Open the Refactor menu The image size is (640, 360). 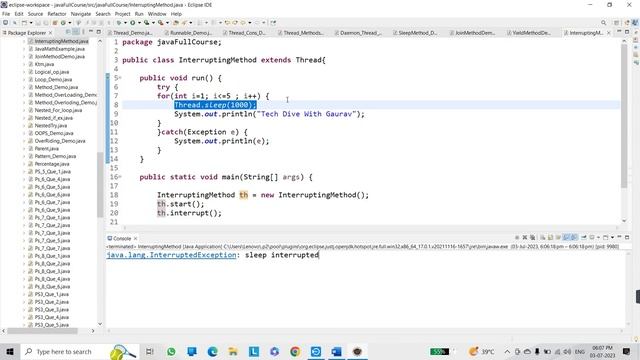[x=57, y=14]
